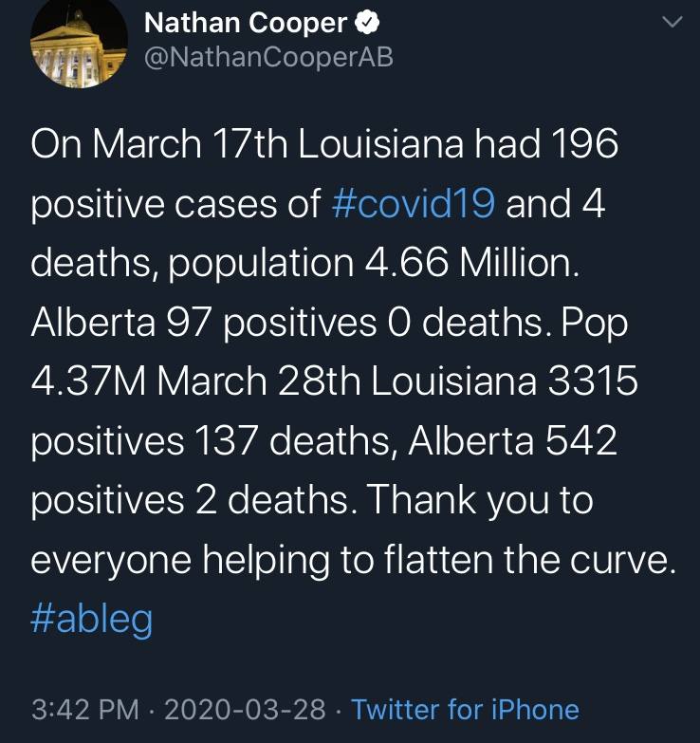700x743 pixels.
Task: Click the verified badge beside Nathan Cooper
Action: 367,23
